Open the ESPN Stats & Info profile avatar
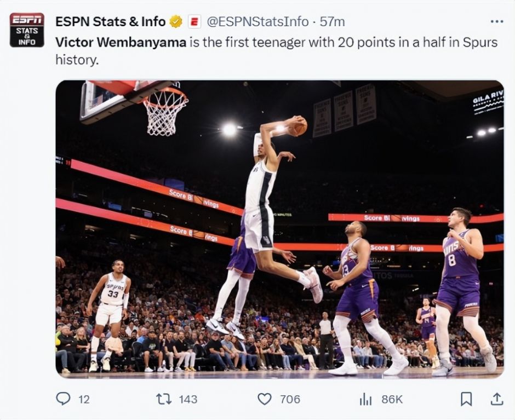Viewport: 515px width, 420px height. pyautogui.click(x=27, y=30)
